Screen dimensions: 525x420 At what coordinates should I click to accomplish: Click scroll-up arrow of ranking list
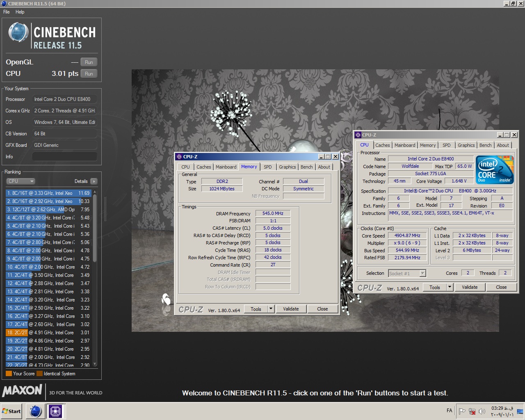(x=95, y=192)
